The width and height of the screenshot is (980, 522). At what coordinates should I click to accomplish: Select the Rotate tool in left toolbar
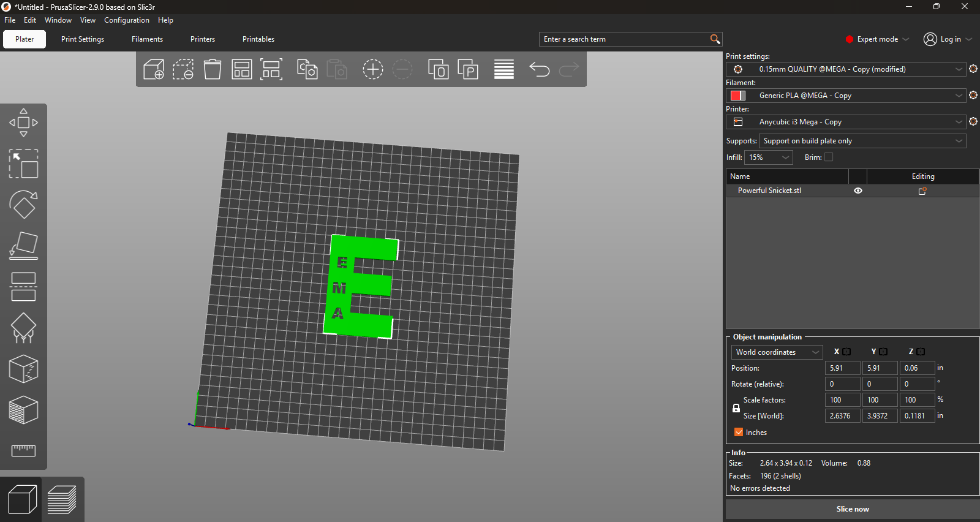pos(23,205)
